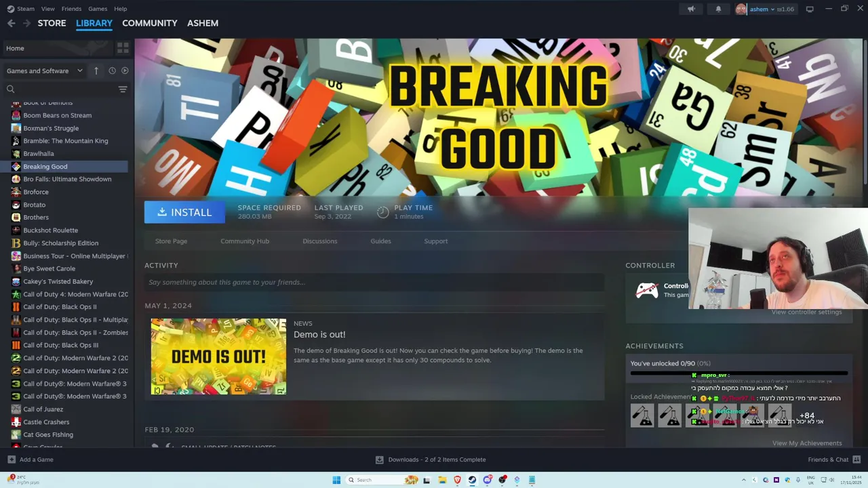Open the Friends menu
The image size is (868, 488).
click(x=71, y=9)
